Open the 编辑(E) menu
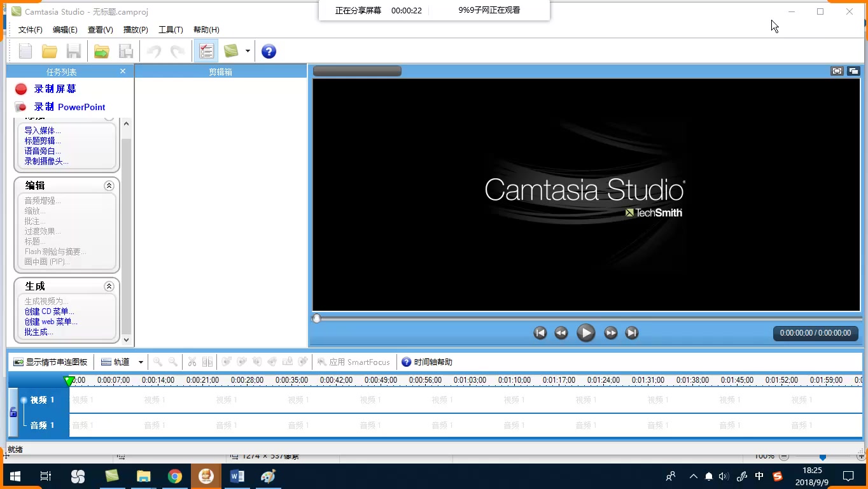Image resolution: width=868 pixels, height=489 pixels. (x=65, y=30)
